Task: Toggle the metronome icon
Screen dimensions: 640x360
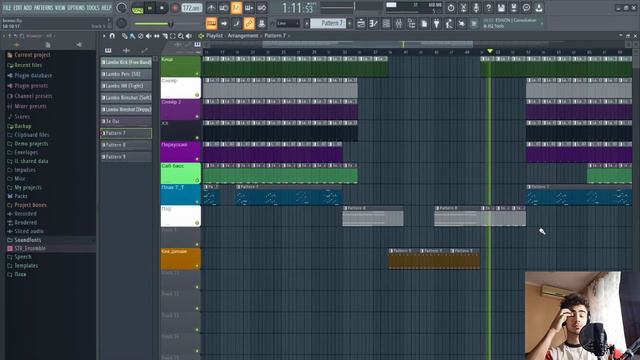Action: click(211, 8)
